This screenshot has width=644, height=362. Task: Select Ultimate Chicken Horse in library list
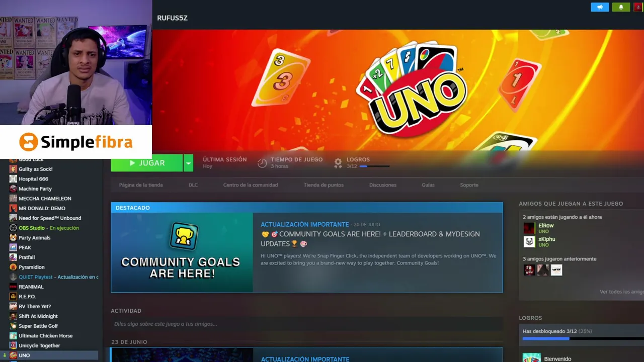[x=45, y=336]
